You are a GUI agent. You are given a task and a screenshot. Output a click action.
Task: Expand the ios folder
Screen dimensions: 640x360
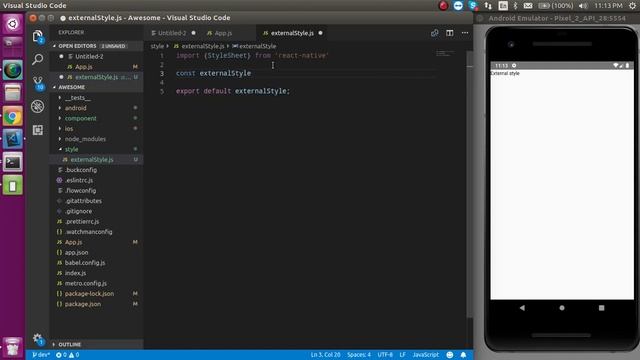pyautogui.click(x=96, y=129)
